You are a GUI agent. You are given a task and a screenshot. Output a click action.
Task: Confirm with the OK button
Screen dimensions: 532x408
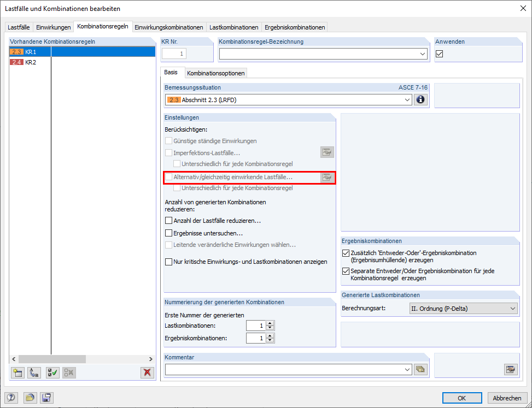[462, 398]
